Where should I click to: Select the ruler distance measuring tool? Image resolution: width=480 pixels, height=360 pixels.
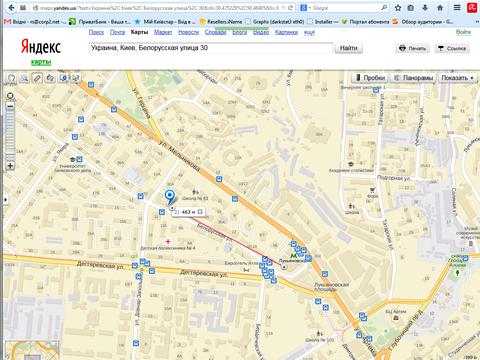[x=37, y=78]
